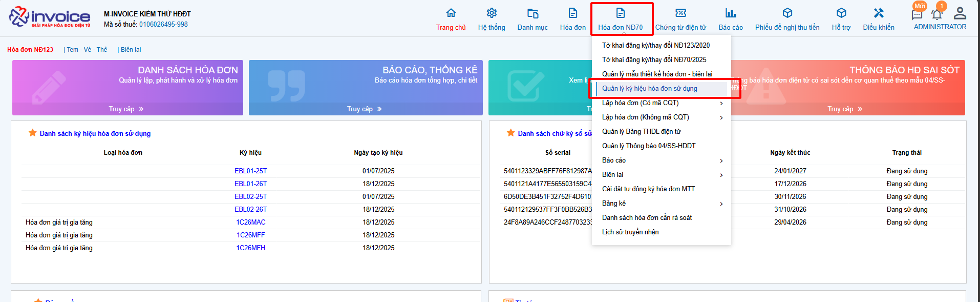980x302 pixels.
Task: Click the Trang chủ home icon
Action: [x=451, y=13]
